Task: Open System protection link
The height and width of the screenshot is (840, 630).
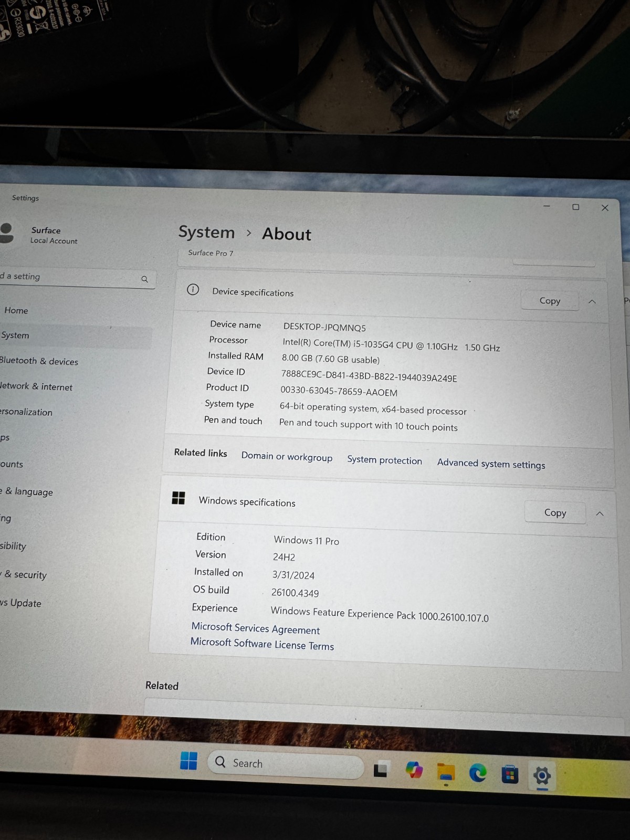Action: pos(384,460)
